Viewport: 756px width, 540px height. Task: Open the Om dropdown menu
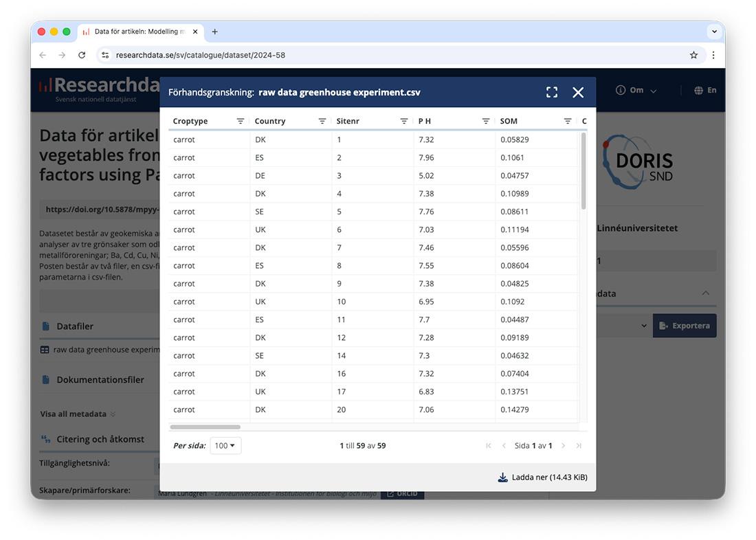pyautogui.click(x=635, y=89)
